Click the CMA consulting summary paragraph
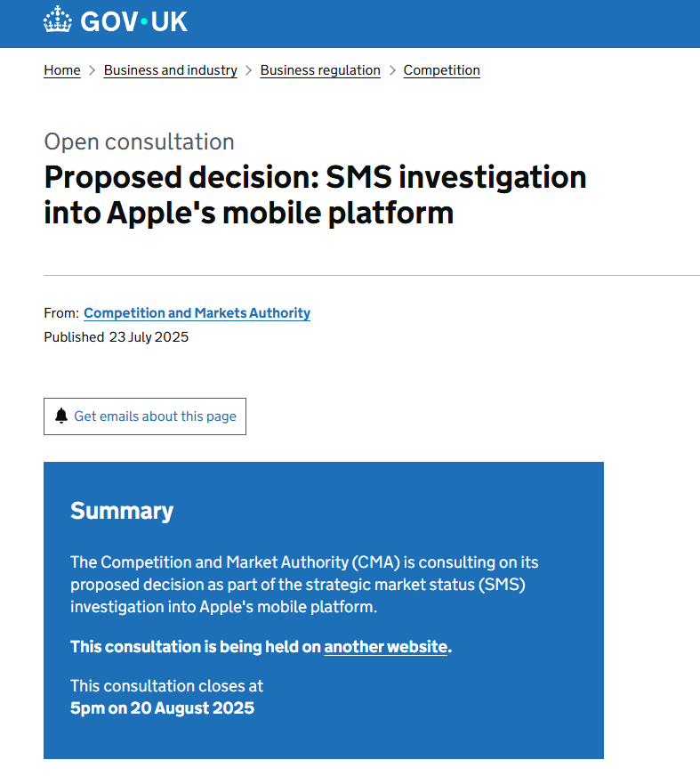Image resolution: width=700 pixels, height=784 pixels. click(x=304, y=585)
